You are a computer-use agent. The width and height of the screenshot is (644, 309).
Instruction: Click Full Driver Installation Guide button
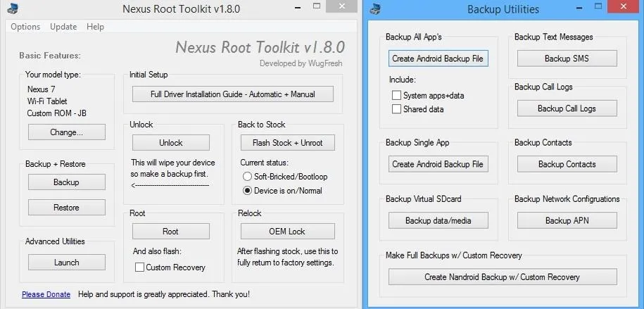(232, 94)
